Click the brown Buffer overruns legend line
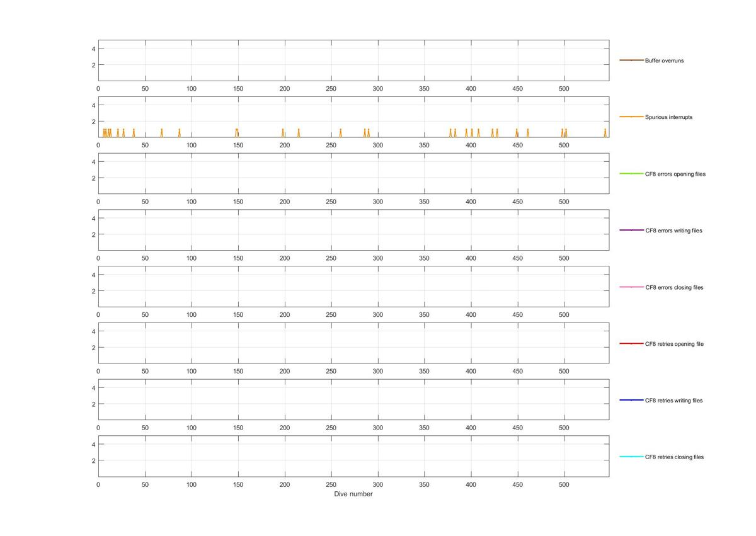 point(631,60)
